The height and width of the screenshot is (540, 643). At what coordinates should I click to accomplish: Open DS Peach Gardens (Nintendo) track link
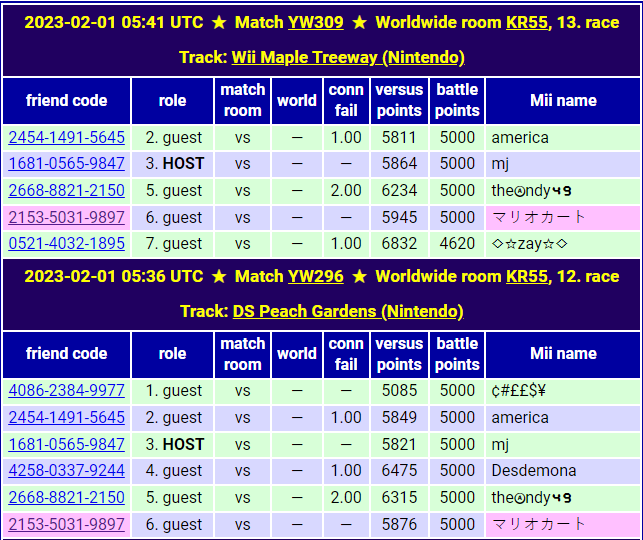[348, 311]
